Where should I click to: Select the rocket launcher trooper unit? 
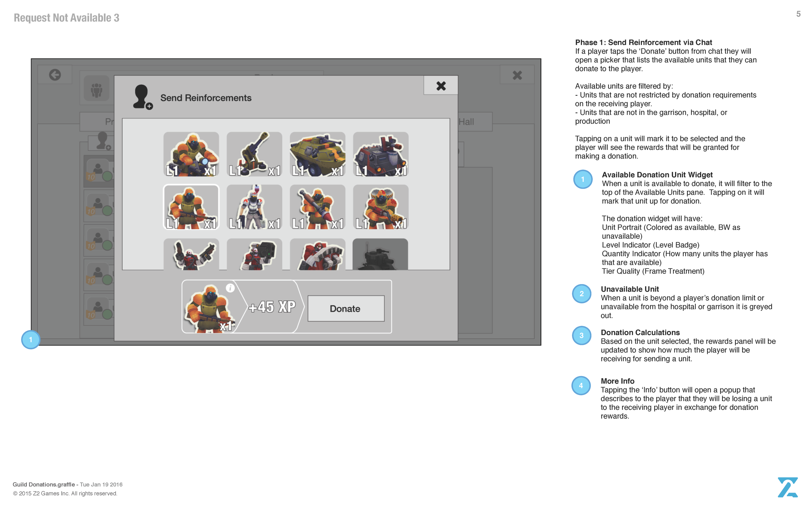pos(317,207)
